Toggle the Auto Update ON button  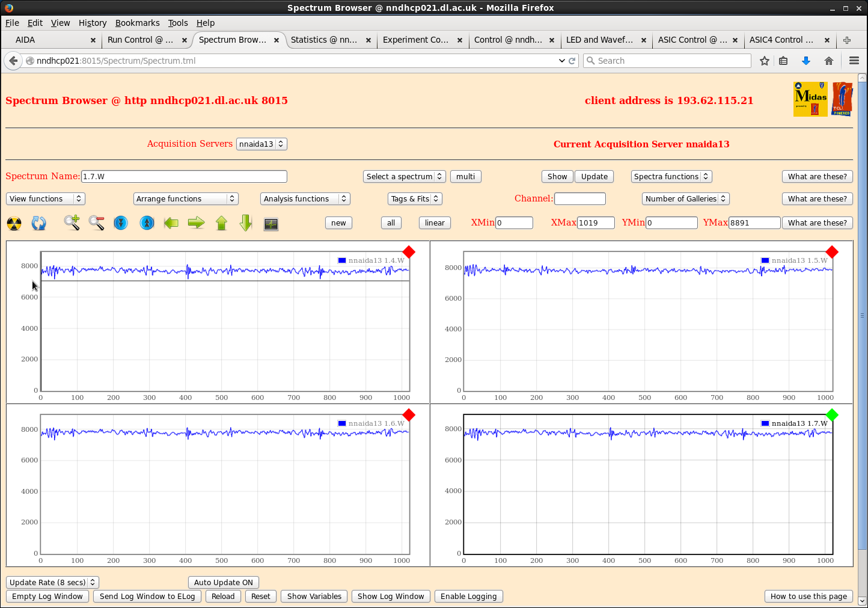pos(223,582)
